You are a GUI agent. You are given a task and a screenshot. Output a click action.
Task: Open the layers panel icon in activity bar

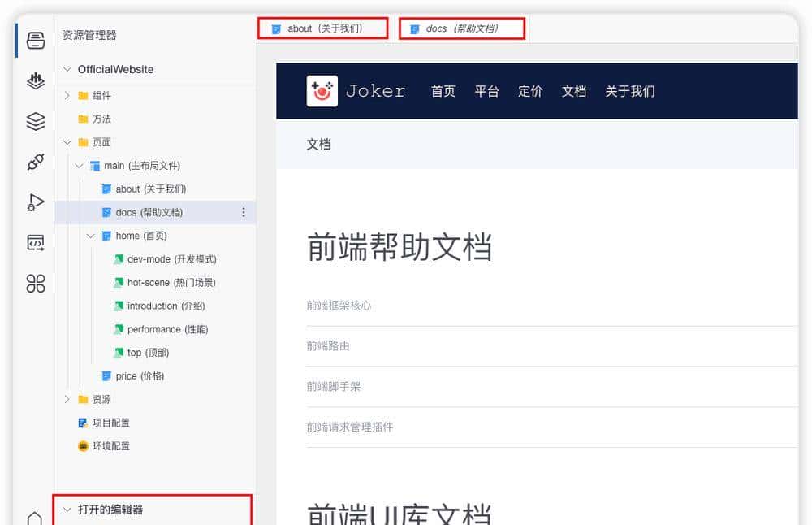[35, 121]
